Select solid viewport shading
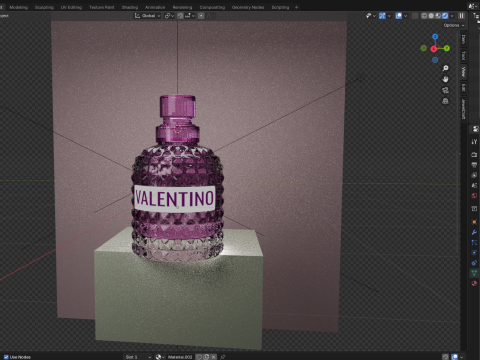This screenshot has width=480, height=360. tap(431, 16)
